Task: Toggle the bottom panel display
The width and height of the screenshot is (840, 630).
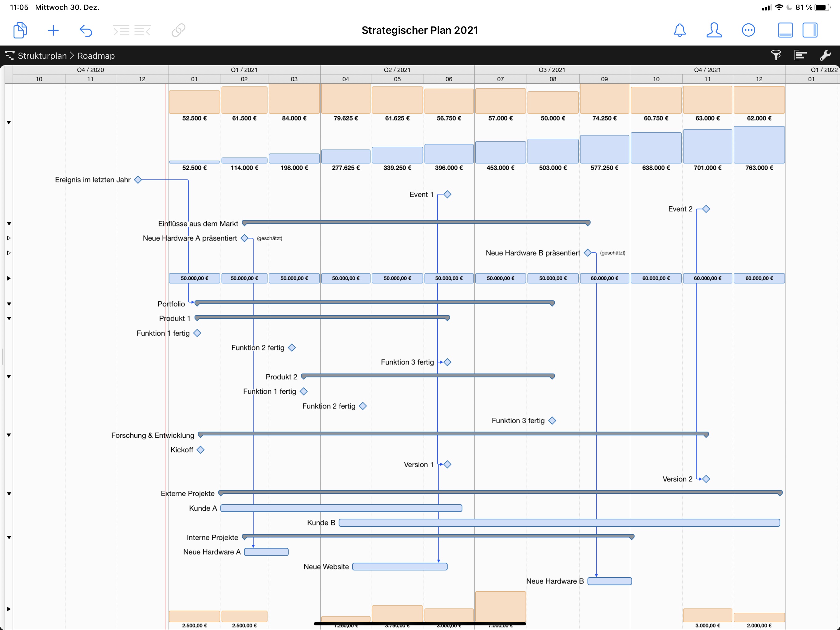Action: (x=785, y=30)
